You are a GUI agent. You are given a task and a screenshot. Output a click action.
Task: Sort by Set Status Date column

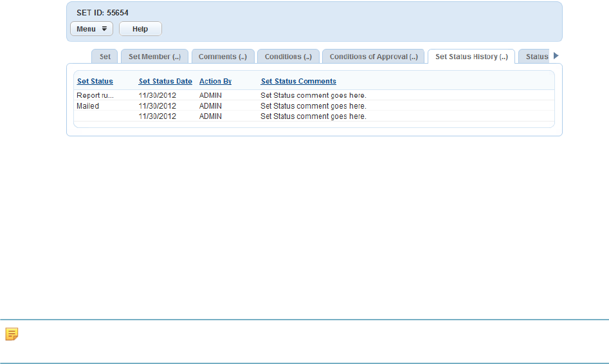tap(165, 81)
